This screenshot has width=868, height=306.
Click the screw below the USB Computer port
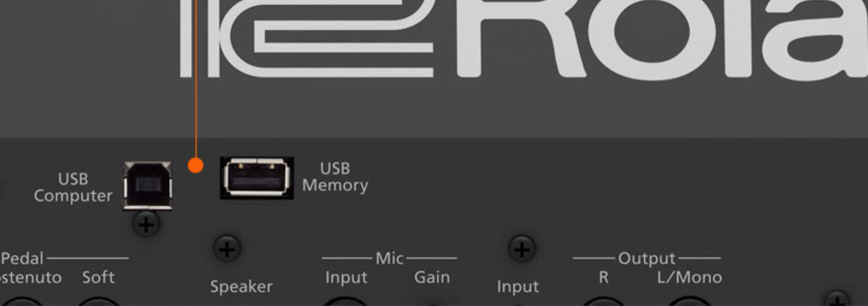(147, 224)
